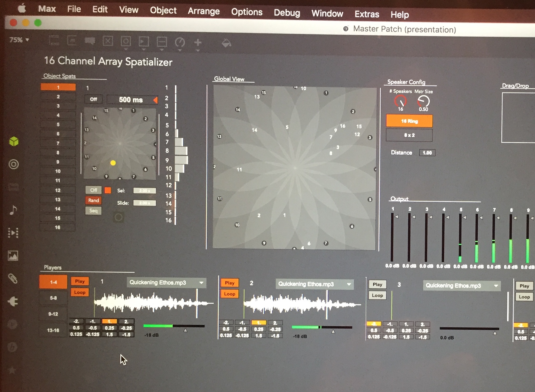Open player 1 Quickening Ethos.mp3 file dropdown
The height and width of the screenshot is (392, 535).
click(167, 283)
